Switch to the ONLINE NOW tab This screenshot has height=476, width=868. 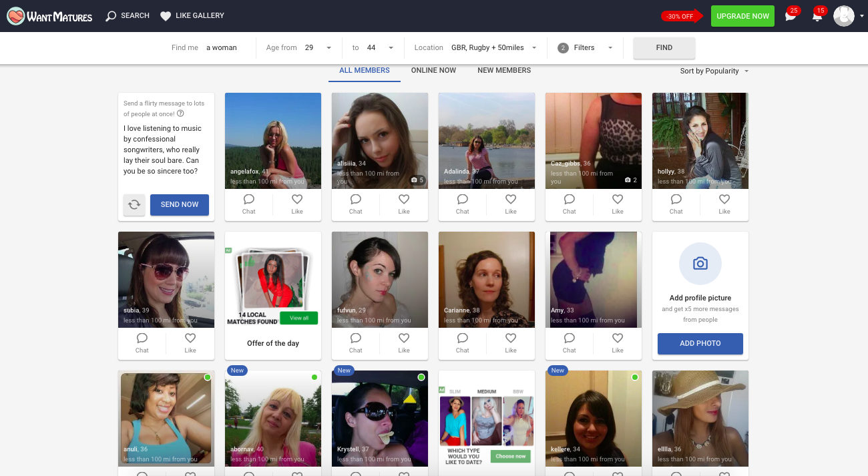[433, 70]
